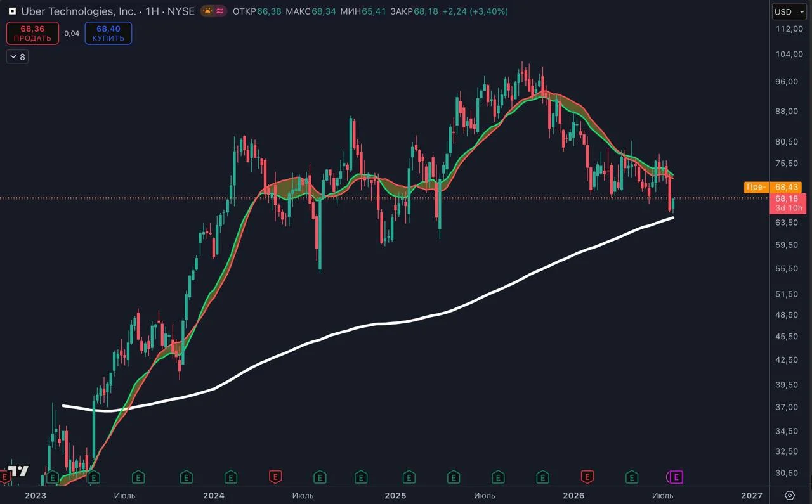Click the red earnings marker near 2026
Viewport: 812px width, 504px height.
(x=587, y=477)
